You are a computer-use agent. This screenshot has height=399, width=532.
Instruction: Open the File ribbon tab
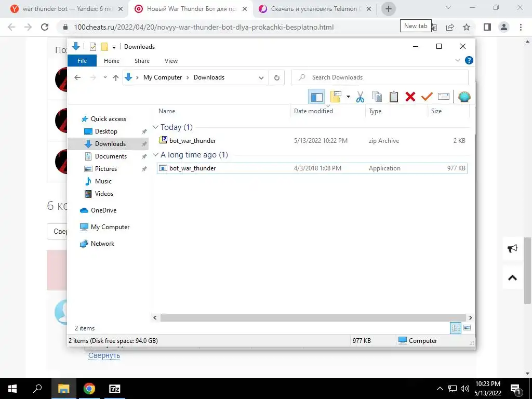(x=82, y=61)
